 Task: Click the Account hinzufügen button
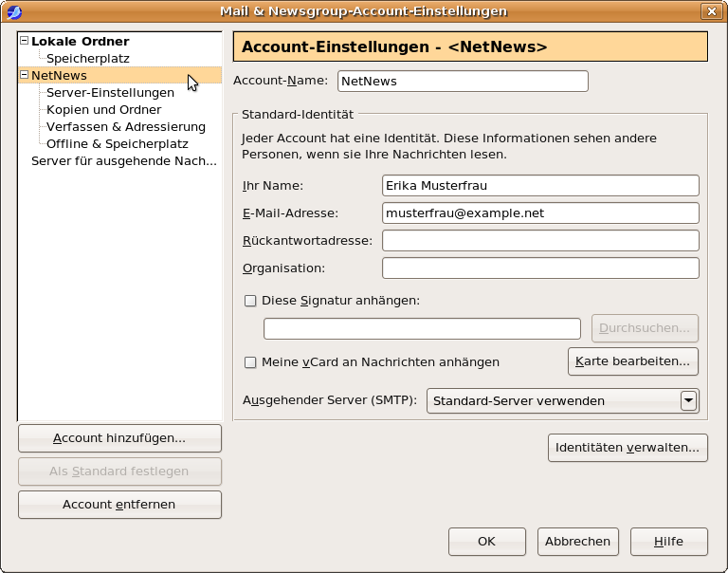click(x=119, y=438)
